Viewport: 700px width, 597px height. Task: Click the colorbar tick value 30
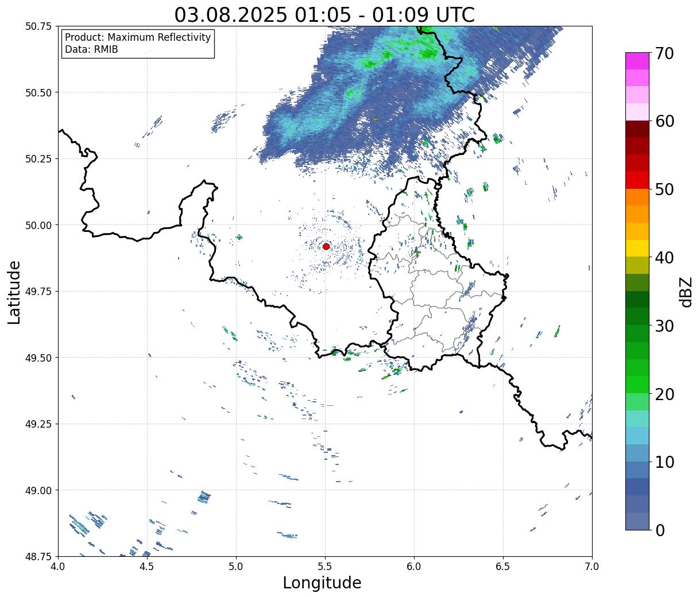click(664, 325)
